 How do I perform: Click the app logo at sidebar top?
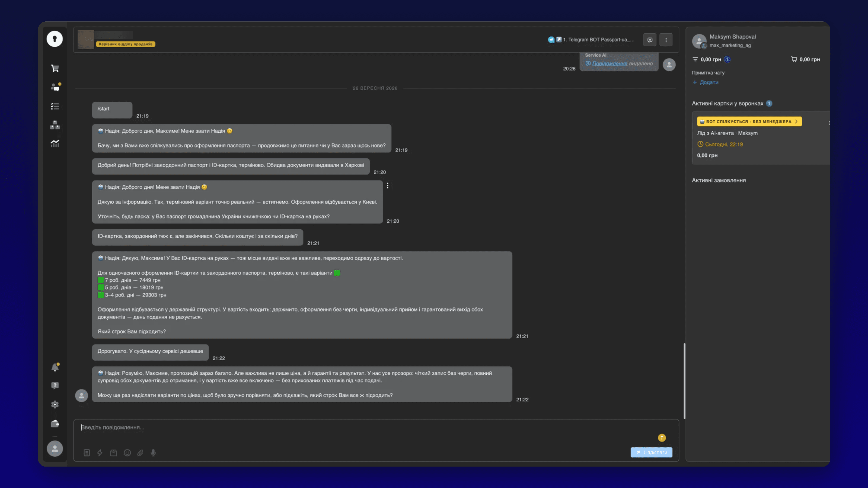click(55, 39)
